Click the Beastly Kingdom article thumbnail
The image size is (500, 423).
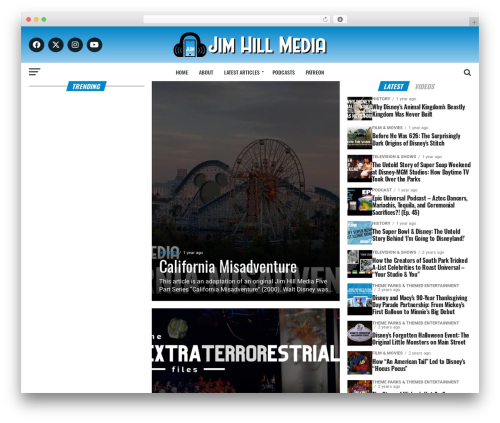[x=359, y=109]
